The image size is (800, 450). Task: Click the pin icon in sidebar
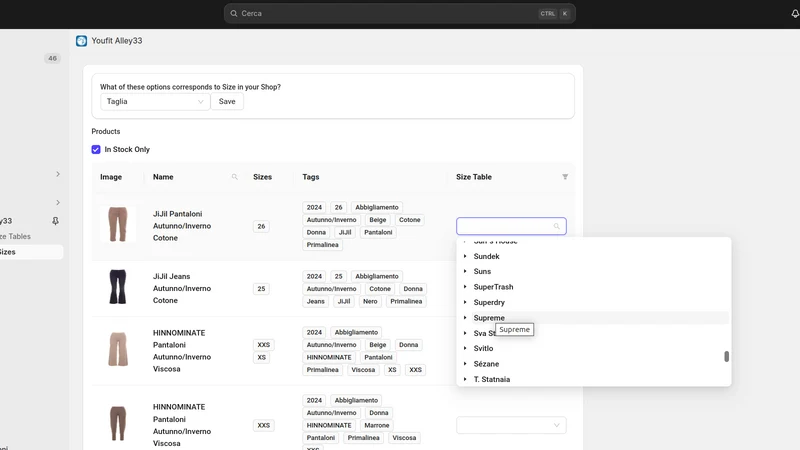pyautogui.click(x=55, y=221)
